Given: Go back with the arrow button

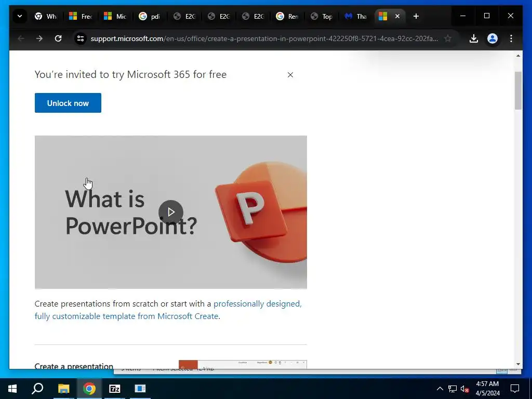Looking at the screenshot, I should click(x=21, y=38).
